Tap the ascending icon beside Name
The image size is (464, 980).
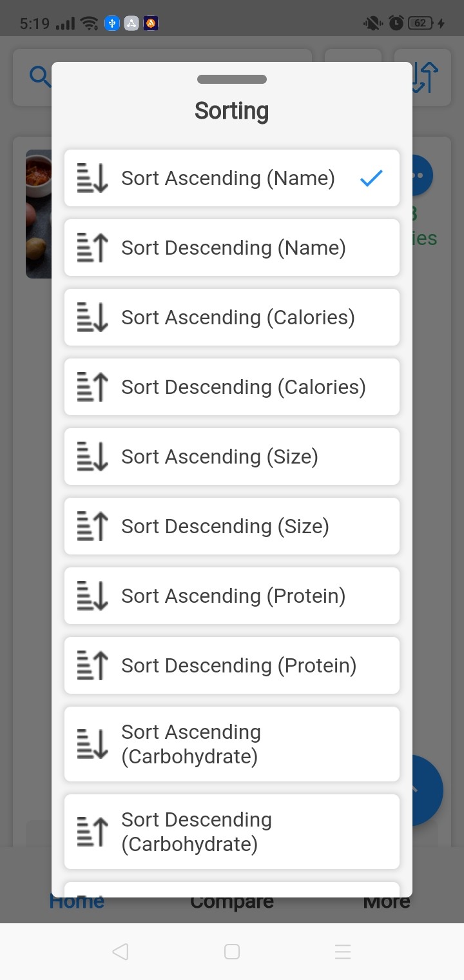pyautogui.click(x=93, y=178)
